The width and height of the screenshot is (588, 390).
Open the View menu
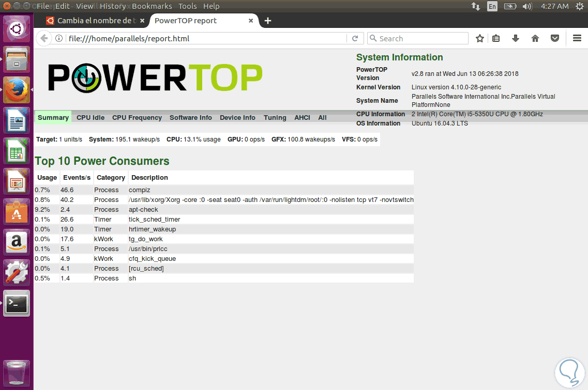[85, 6]
